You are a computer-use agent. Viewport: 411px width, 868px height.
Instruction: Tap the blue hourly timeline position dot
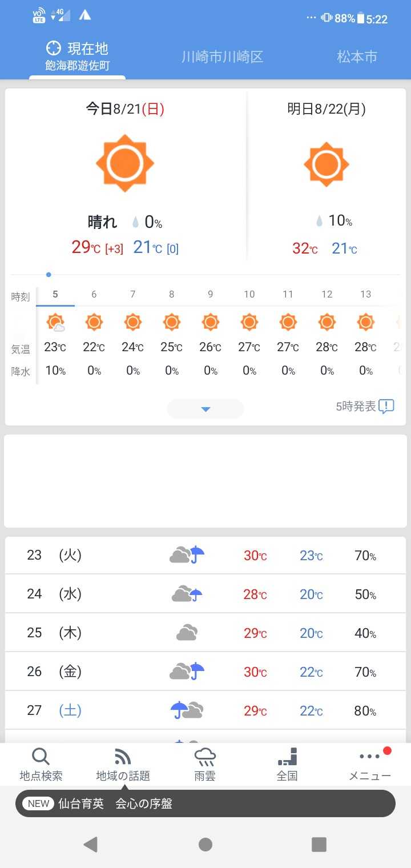(x=49, y=275)
